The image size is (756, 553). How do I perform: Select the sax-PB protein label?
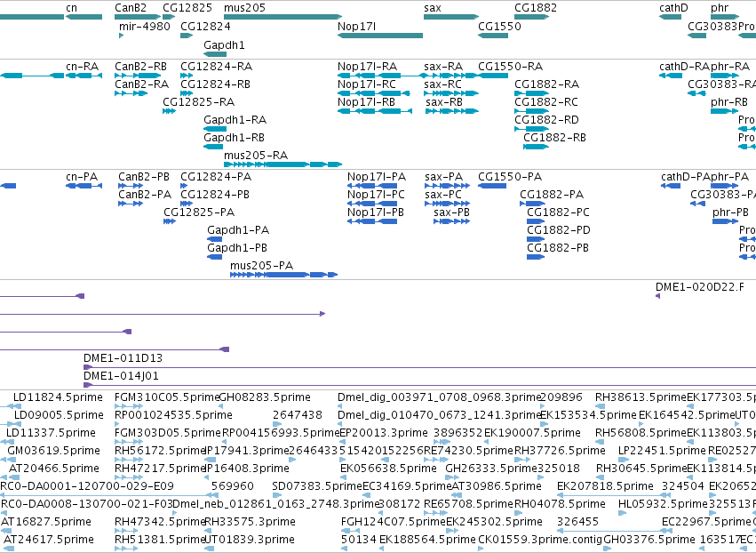click(452, 212)
